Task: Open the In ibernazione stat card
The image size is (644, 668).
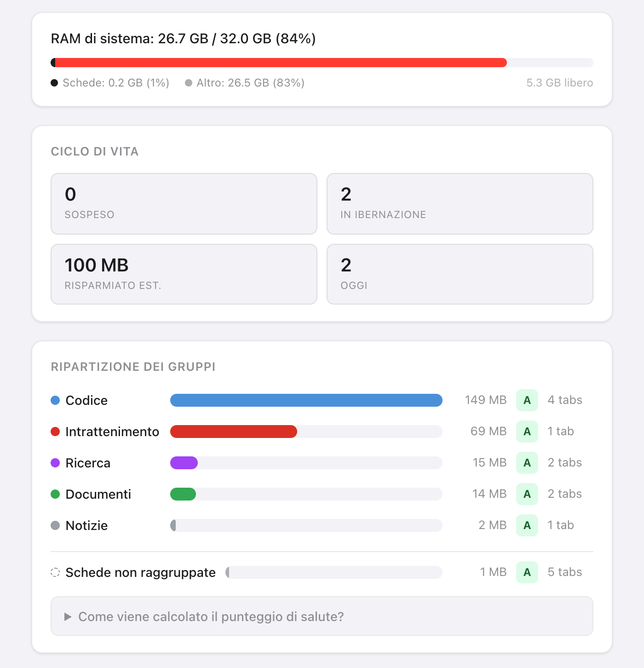Action: (460, 204)
